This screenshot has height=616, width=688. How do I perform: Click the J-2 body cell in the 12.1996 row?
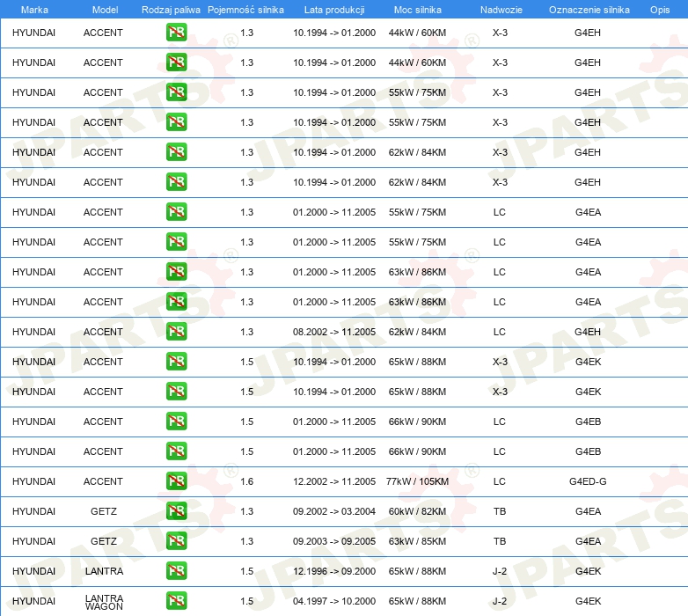[x=500, y=571]
